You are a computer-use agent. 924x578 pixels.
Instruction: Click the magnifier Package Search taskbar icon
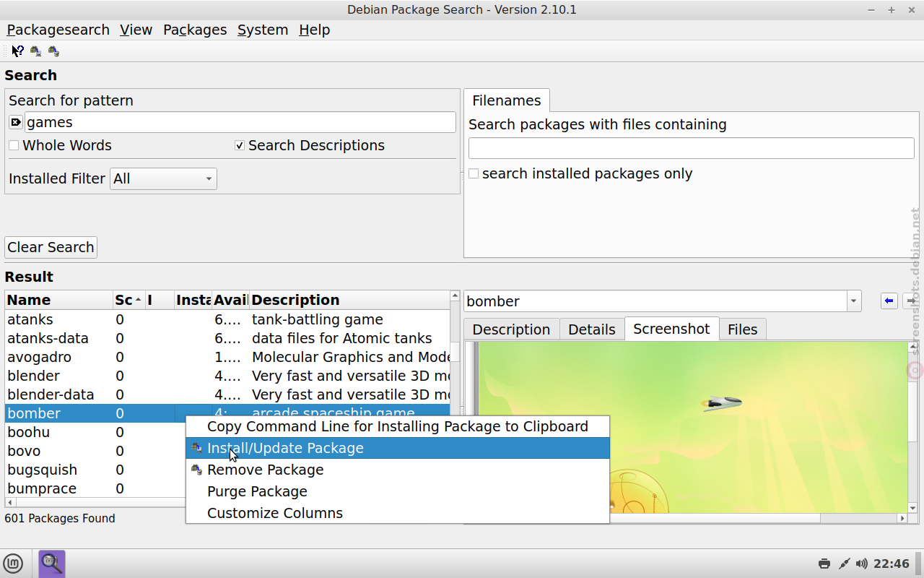(x=52, y=564)
